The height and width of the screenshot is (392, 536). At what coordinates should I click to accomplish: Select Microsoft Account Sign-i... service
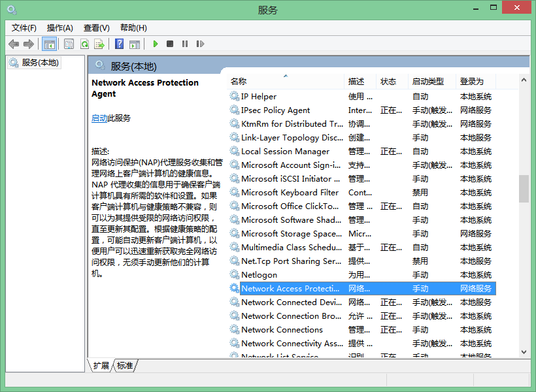(361, 165)
